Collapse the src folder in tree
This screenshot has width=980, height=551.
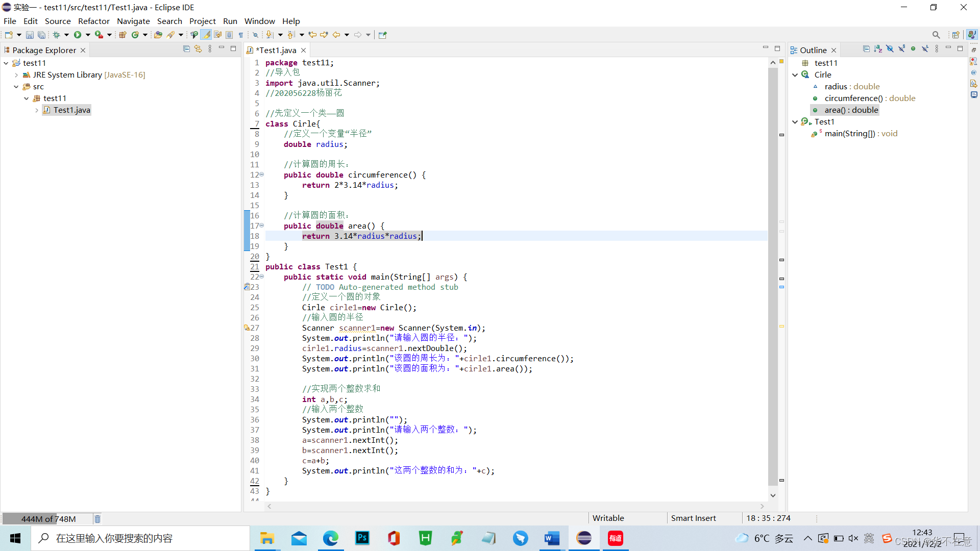point(16,87)
